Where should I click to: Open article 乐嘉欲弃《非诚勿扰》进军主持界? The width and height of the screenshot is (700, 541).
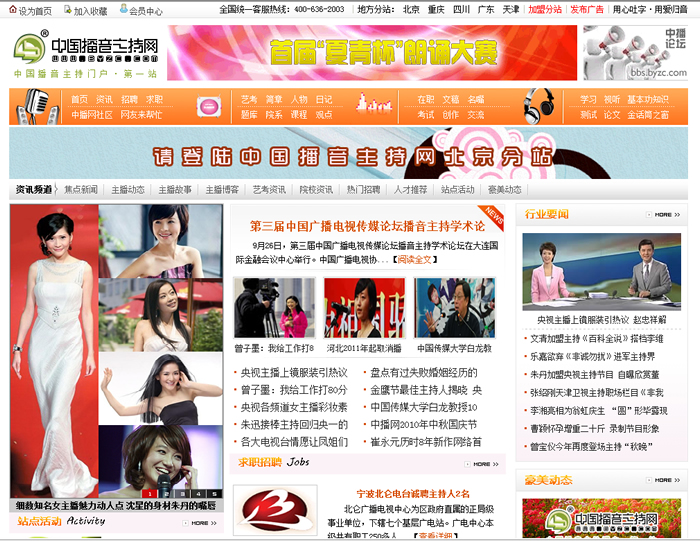592,357
